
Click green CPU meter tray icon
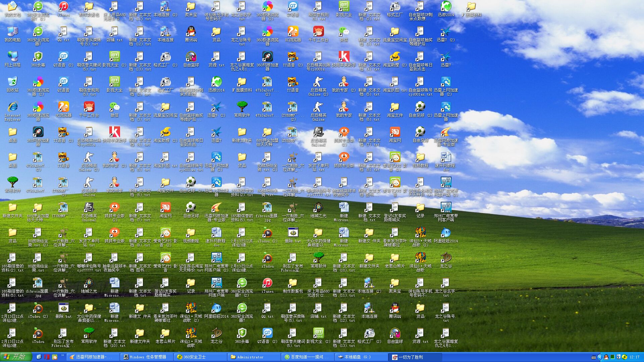pos(612,357)
